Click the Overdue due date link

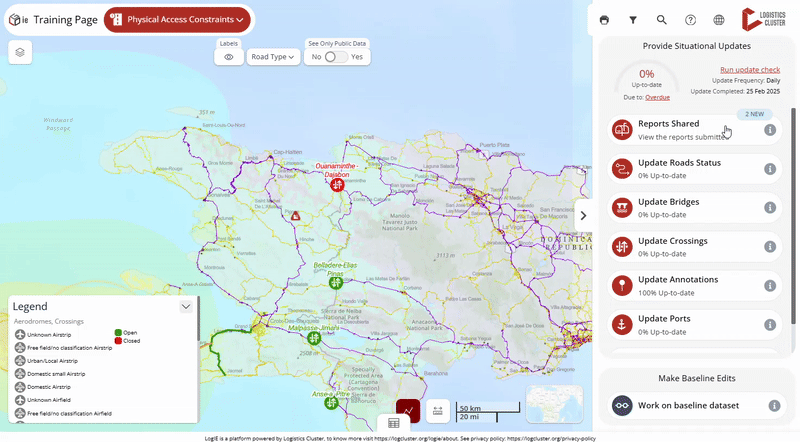[657, 97]
